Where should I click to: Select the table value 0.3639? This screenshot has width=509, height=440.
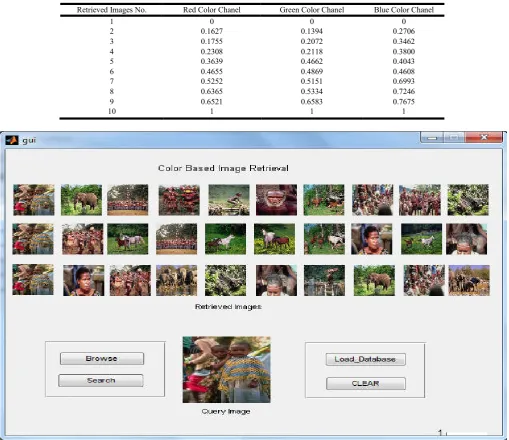212,61
